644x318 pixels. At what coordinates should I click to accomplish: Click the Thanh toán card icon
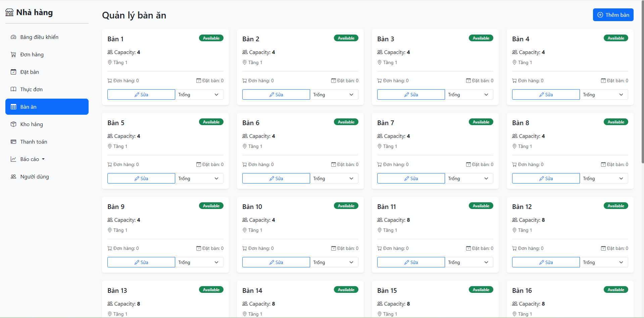point(13,142)
